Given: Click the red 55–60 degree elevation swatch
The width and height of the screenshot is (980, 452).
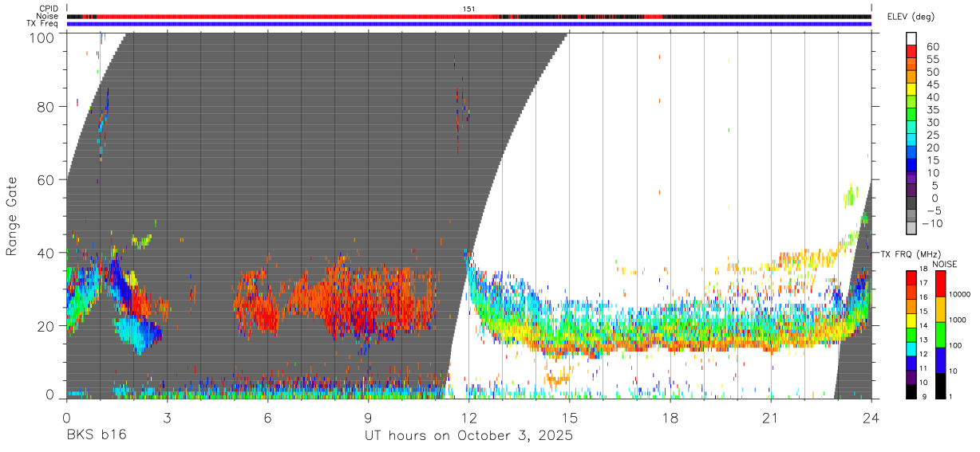Looking at the screenshot, I should coord(911,52).
